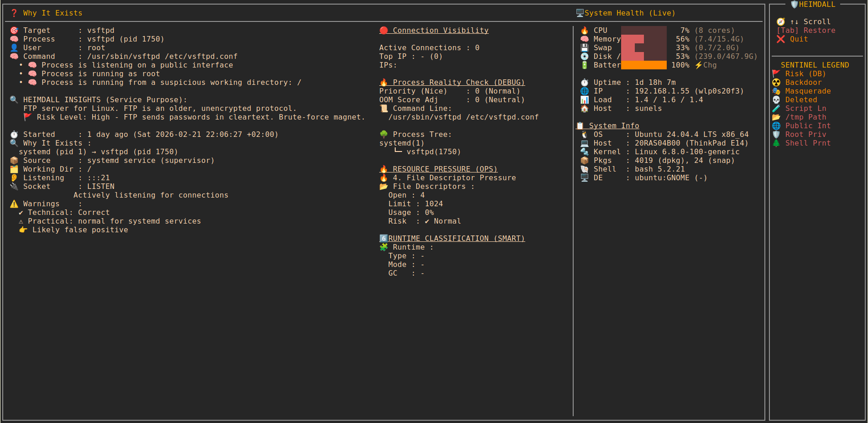
Task: Click the Quit label in Heimdall panel
Action: coord(799,39)
